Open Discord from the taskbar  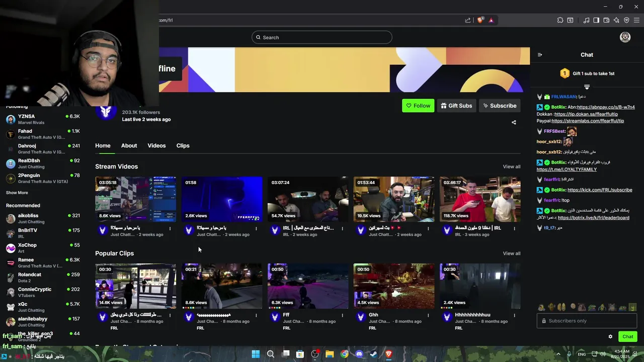359,354
